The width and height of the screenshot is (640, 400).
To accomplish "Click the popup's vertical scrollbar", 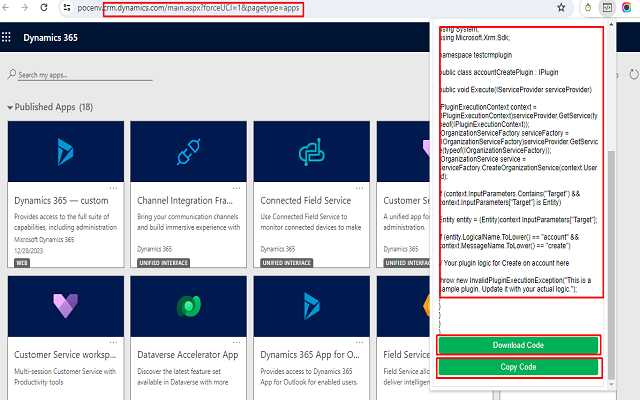I will (x=613, y=200).
